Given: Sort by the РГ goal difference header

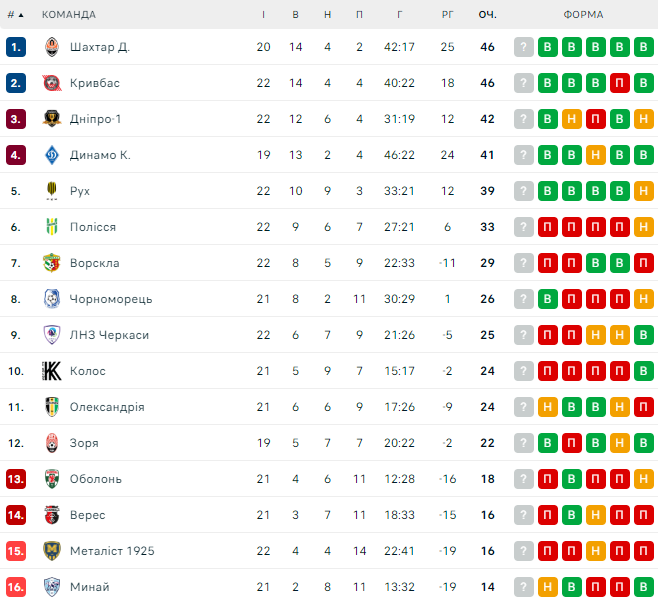Looking at the screenshot, I should point(447,15).
